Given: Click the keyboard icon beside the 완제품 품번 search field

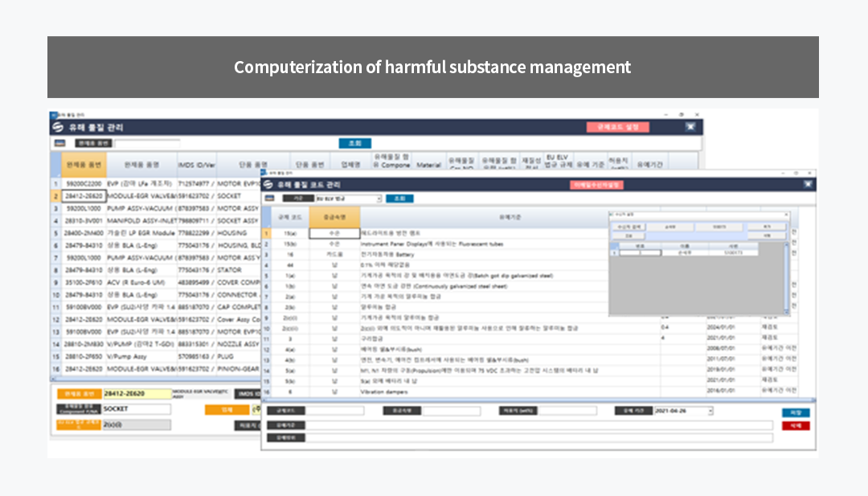Looking at the screenshot, I should click(57, 143).
